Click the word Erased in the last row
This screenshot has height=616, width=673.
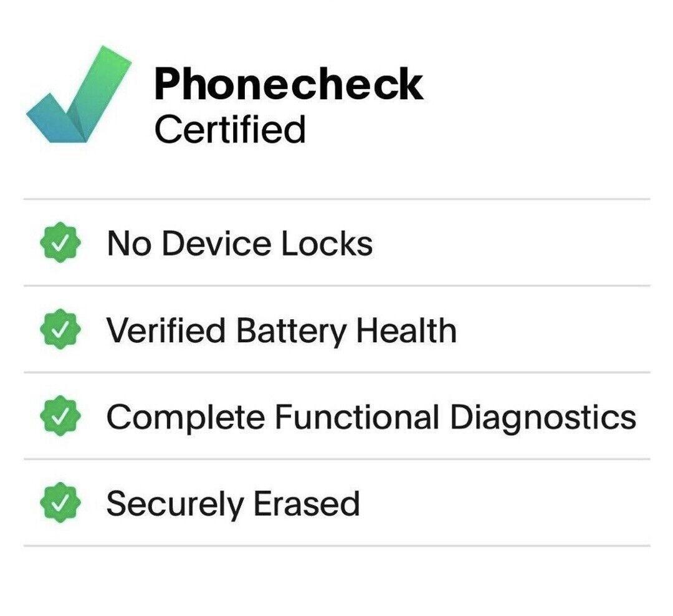pos(307,504)
